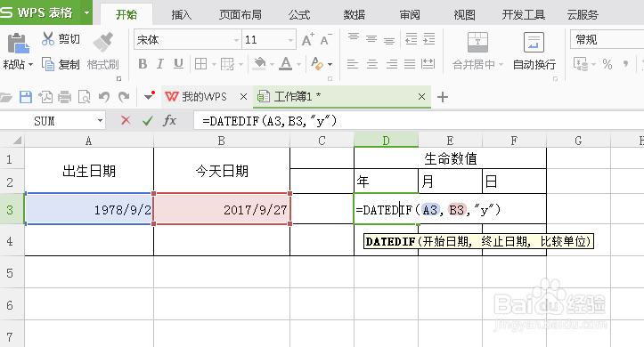
Task: Select column G header
Action: (x=578, y=141)
